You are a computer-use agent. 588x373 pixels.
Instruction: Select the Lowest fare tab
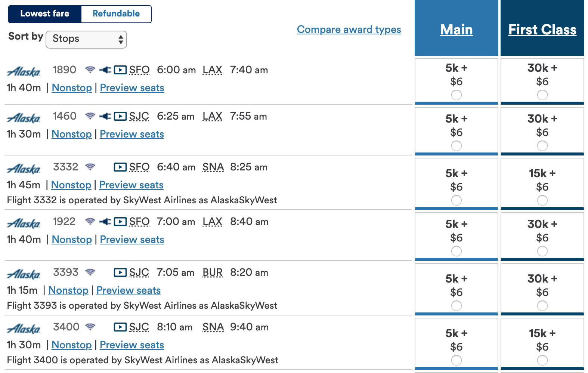coord(45,14)
